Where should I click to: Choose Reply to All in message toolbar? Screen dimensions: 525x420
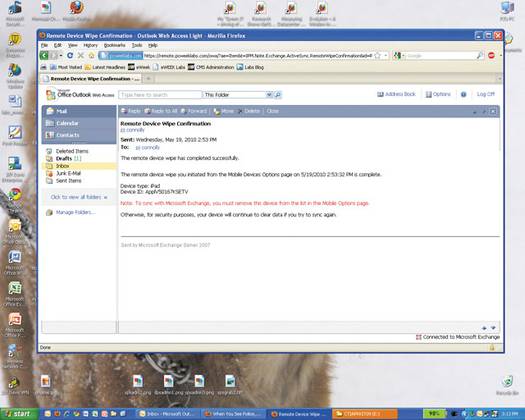click(x=161, y=111)
